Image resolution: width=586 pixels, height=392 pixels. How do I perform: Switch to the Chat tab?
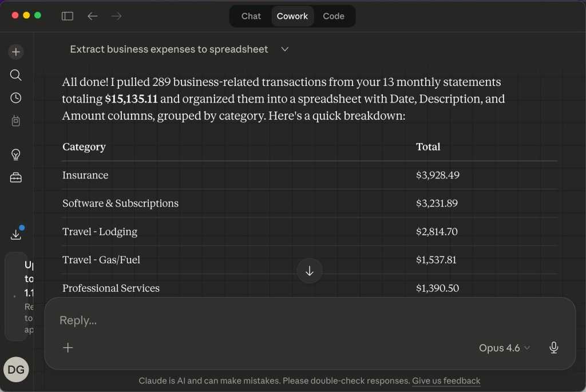(x=251, y=16)
